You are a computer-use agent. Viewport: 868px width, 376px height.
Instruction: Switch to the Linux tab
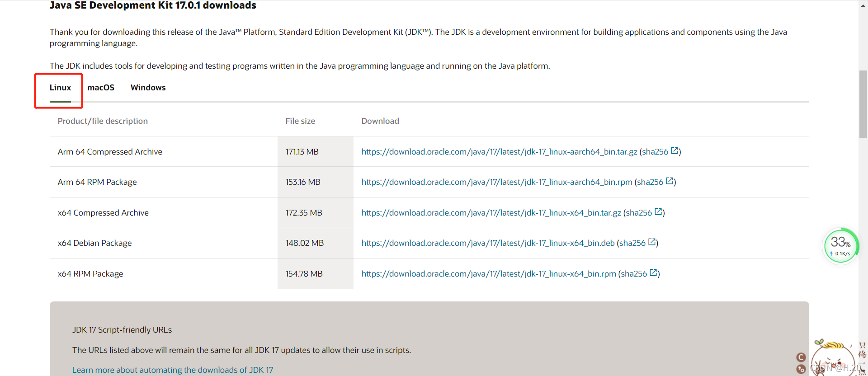coord(60,88)
